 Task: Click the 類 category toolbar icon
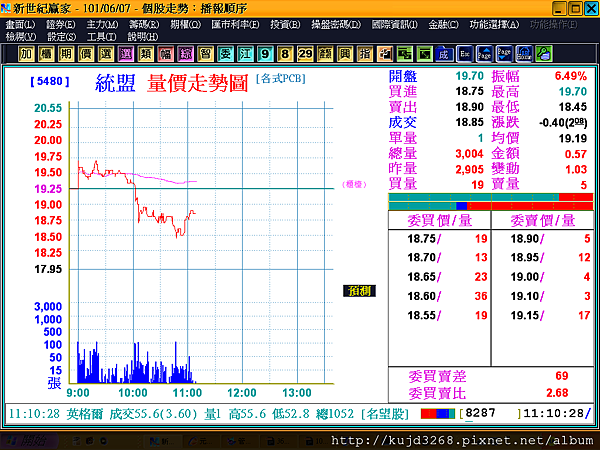pyautogui.click(x=145, y=54)
